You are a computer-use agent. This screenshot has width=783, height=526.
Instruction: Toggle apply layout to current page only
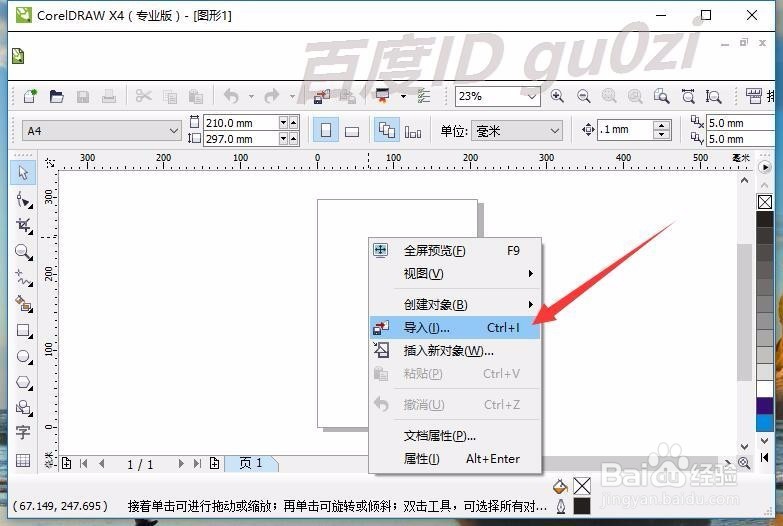pos(412,131)
